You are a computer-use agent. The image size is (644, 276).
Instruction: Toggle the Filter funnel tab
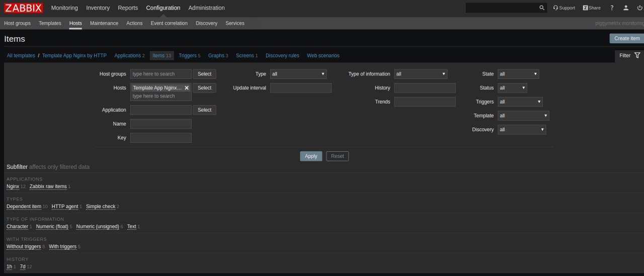pyautogui.click(x=629, y=56)
